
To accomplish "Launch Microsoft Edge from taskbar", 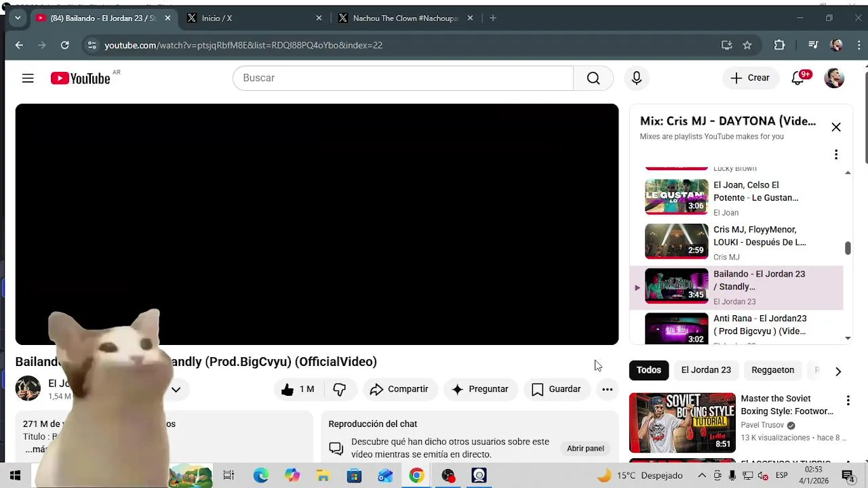I will point(261,476).
